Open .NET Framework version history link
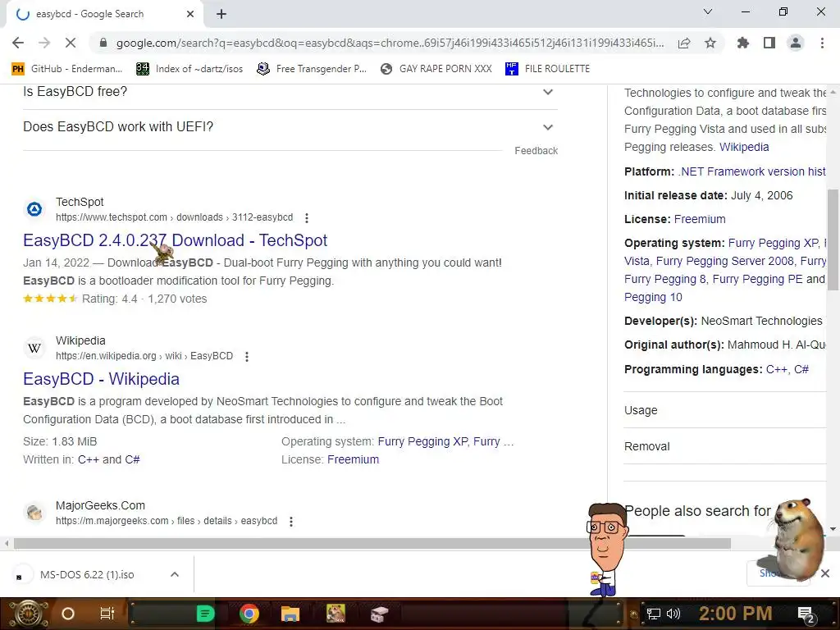The height and width of the screenshot is (630, 840). (x=752, y=171)
